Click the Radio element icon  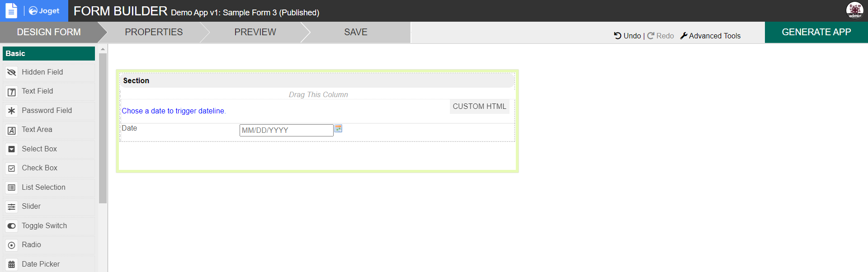[12, 245]
